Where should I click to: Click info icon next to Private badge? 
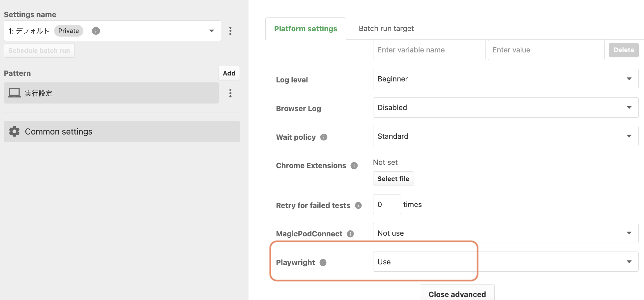pos(96,31)
